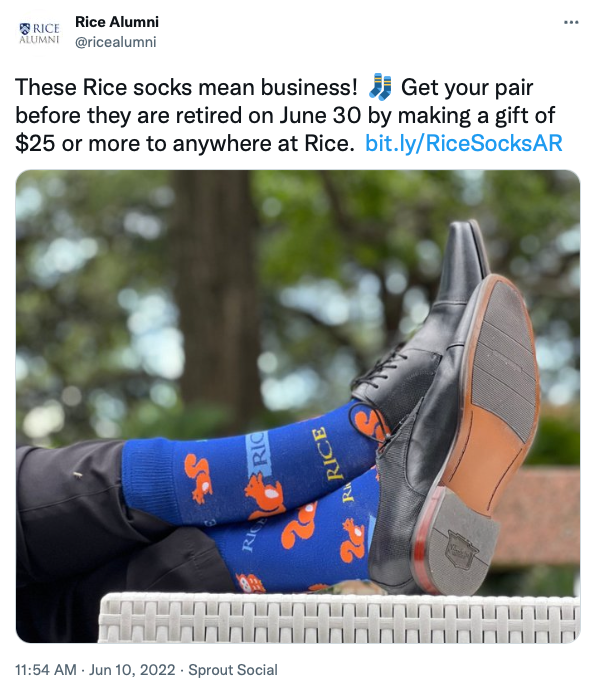Viewport: 594px width, 692px height.
Task: Click the orange squirrel near the sock cuff
Action: (197, 478)
